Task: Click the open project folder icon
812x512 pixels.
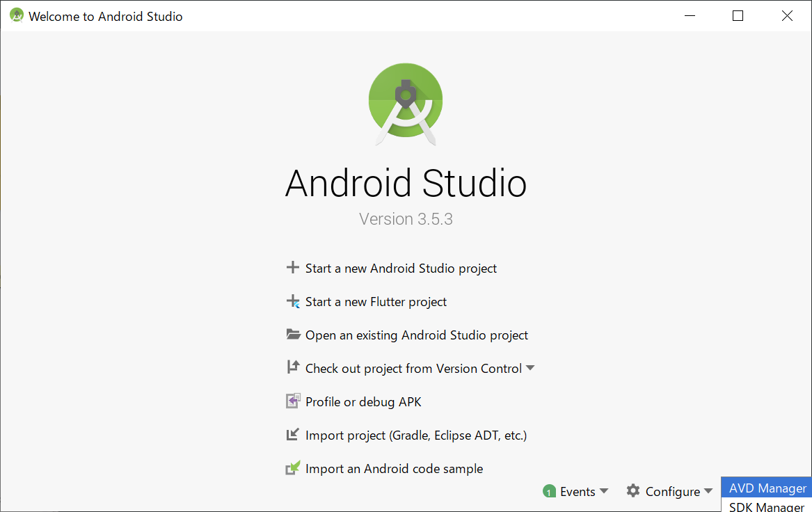Action: click(x=293, y=335)
